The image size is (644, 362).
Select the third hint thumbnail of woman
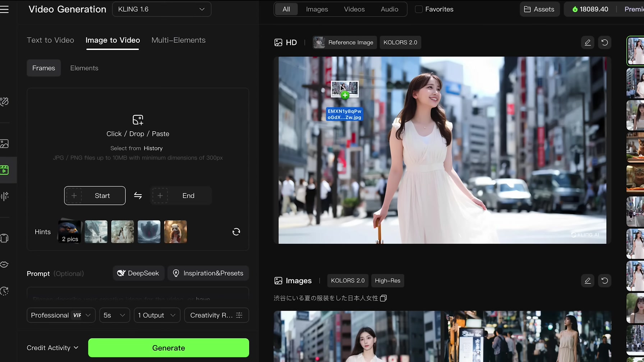(x=123, y=232)
